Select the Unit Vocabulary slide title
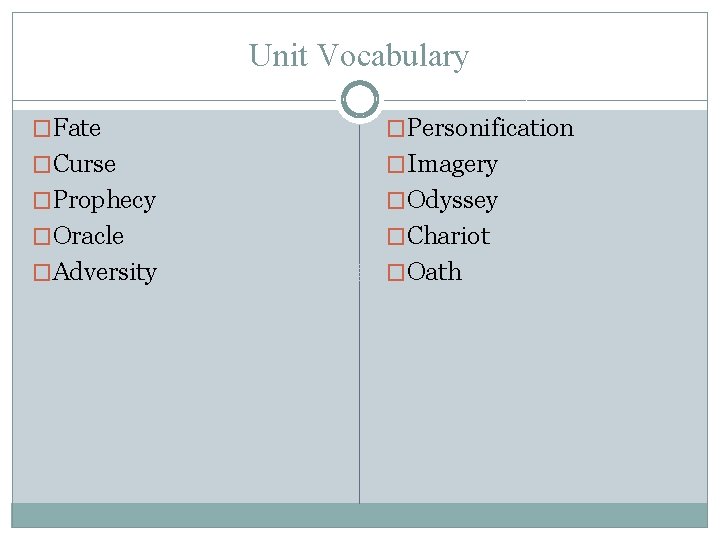This screenshot has width=720, height=540. 359,55
